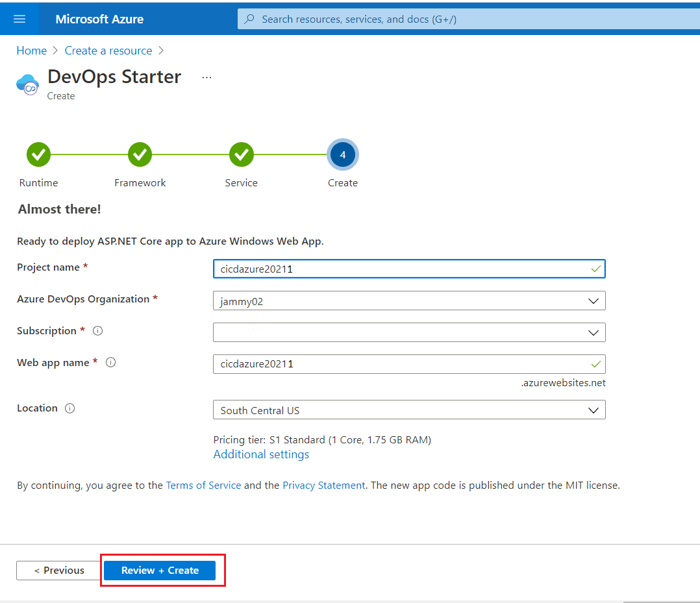Screen dimensions: 700x603
Task: Click the DevOps Starter cloud icon
Action: [27, 84]
